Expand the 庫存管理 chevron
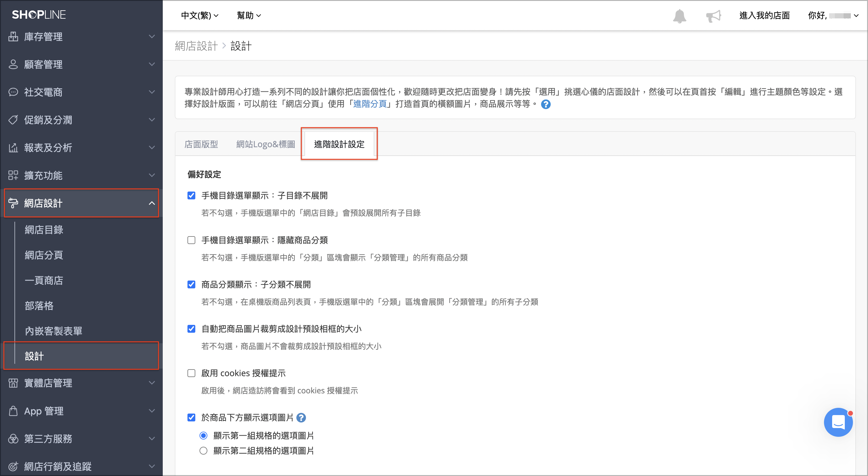 (152, 36)
